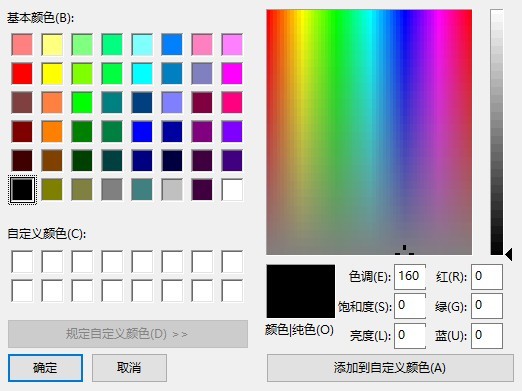Pick the olive swatch next to black
This screenshot has width=522, height=391.
tap(52, 189)
